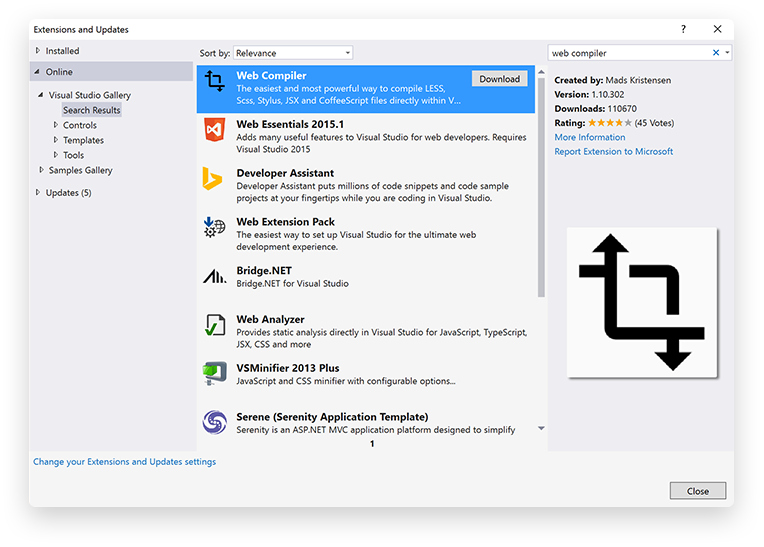
Task: Close the dialog with the X button
Action: pyautogui.click(x=717, y=29)
